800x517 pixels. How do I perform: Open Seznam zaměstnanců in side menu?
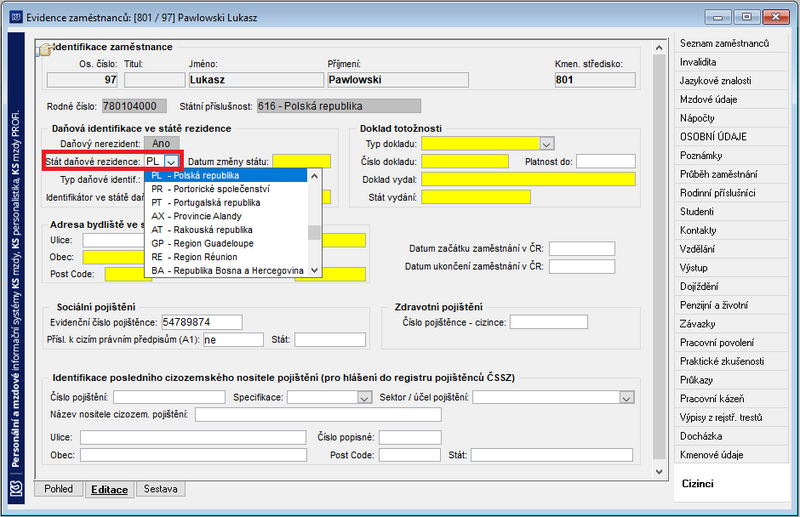coord(731,43)
